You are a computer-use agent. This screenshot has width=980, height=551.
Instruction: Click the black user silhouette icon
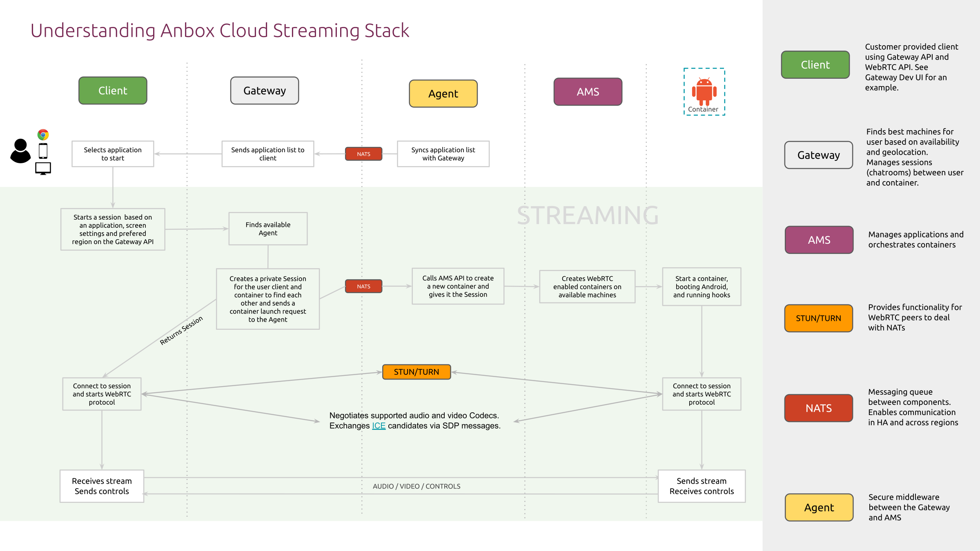[20, 151]
